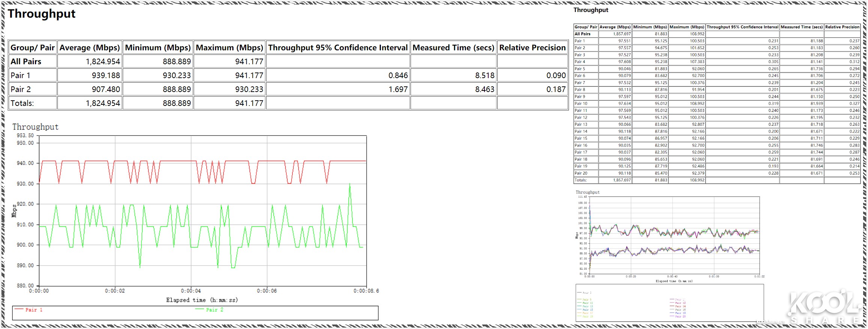868x329 pixels.
Task: Click average value 97.551
Action: (x=624, y=41)
